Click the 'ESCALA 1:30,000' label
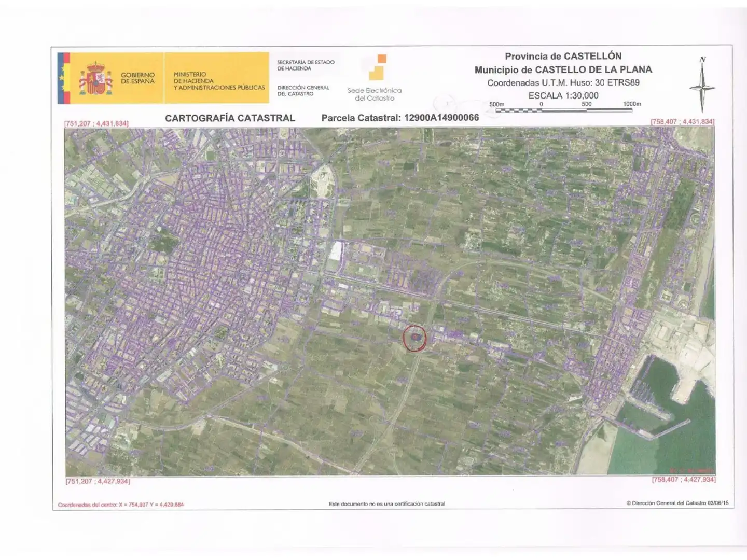This screenshot has width=747, height=560. click(x=563, y=95)
